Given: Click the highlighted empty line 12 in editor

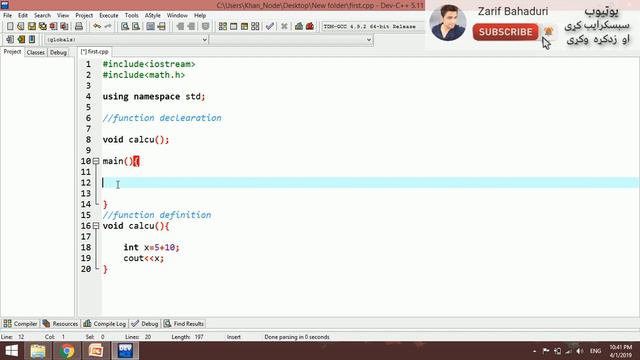Looking at the screenshot, I should point(370,183).
